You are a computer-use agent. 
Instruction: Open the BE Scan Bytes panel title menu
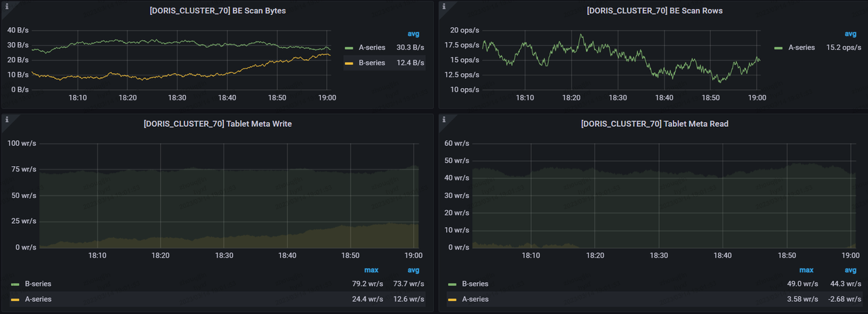[216, 11]
